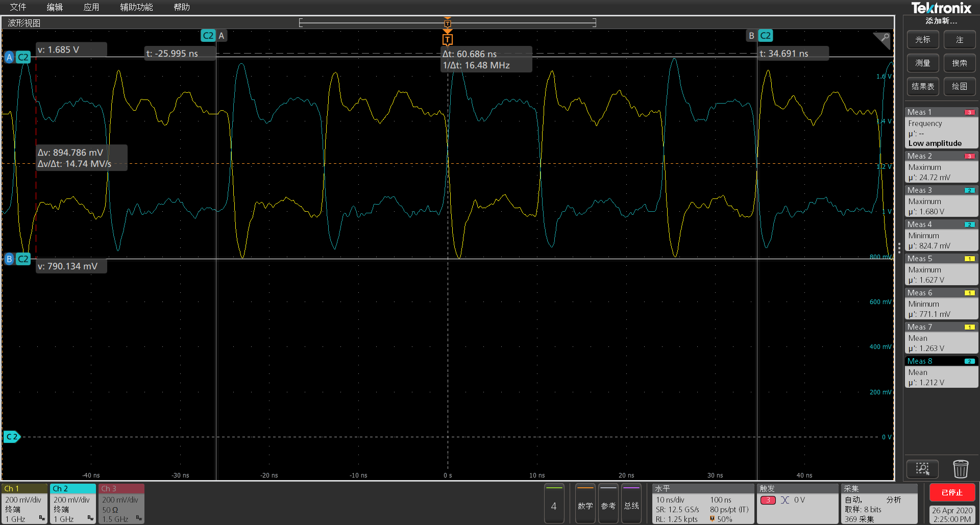Click the v: 1.685 V cursor A readout
This screenshot has width=980, height=525.
coord(71,49)
